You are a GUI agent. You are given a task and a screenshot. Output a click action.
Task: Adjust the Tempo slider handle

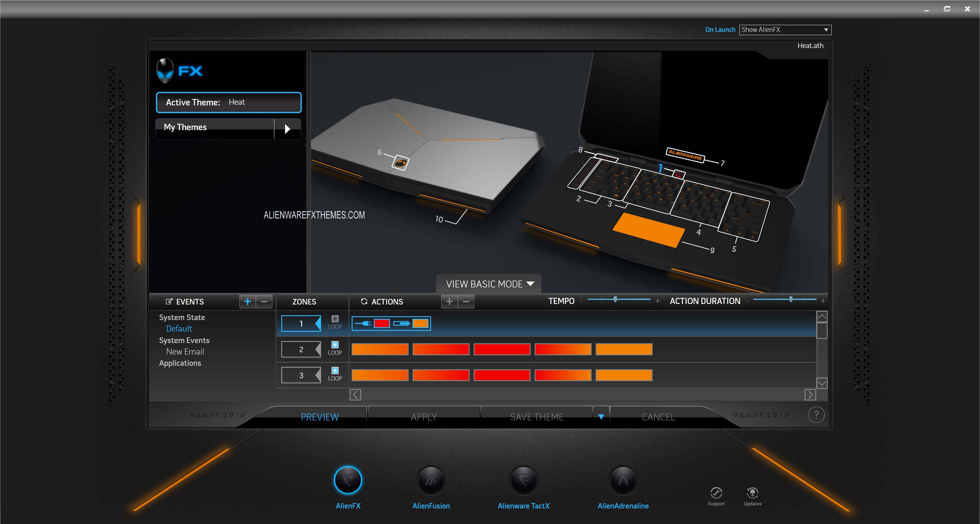pos(615,299)
